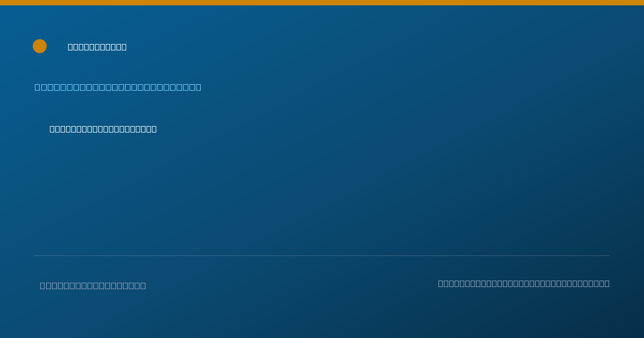This screenshot has height=338, width=644.
Task: Click the white header text beside the orange circle
Action: point(97,47)
